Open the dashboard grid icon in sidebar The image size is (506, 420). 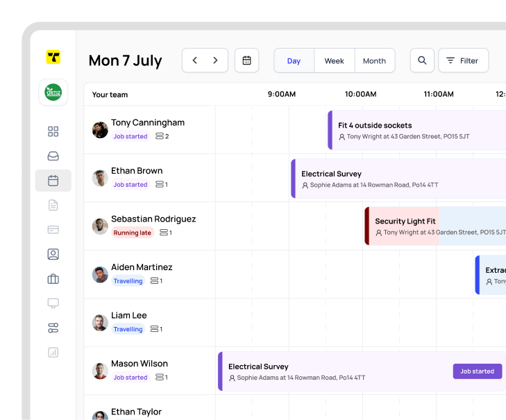pos(53,132)
